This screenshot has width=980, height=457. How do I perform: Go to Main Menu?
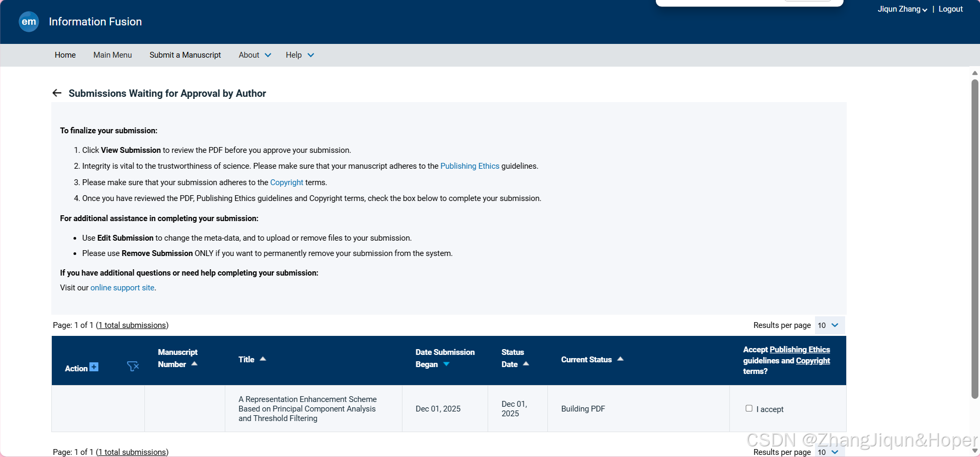113,55
